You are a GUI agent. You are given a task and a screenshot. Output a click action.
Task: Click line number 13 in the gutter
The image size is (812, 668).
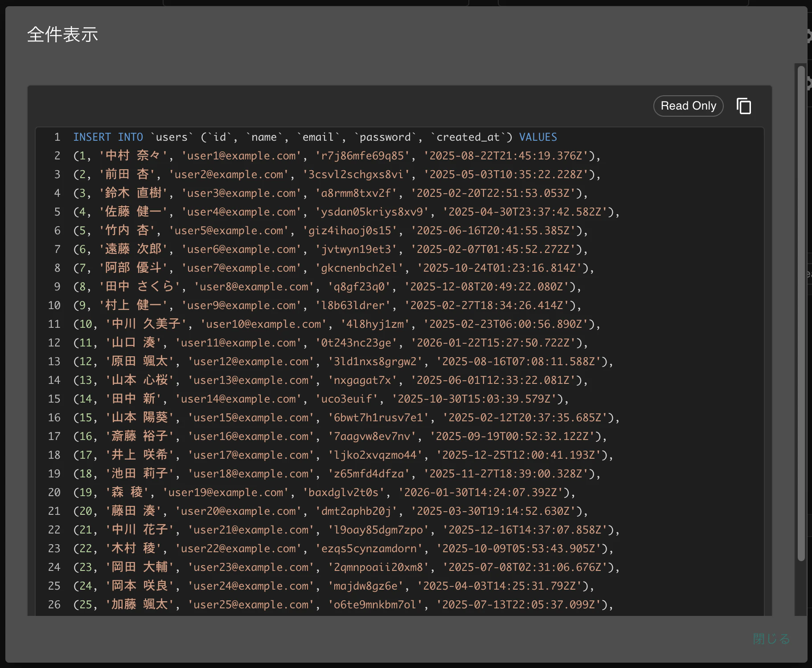pos(54,362)
